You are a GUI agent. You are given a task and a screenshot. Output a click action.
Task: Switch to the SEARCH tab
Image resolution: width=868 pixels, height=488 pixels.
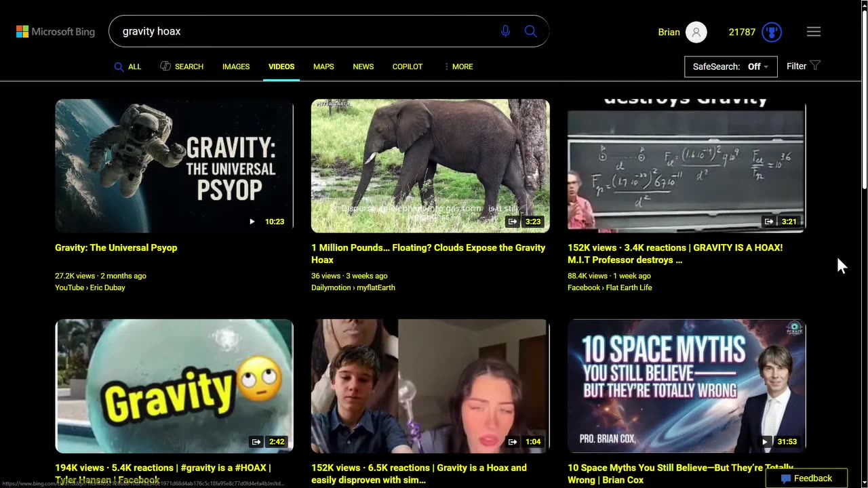[182, 66]
